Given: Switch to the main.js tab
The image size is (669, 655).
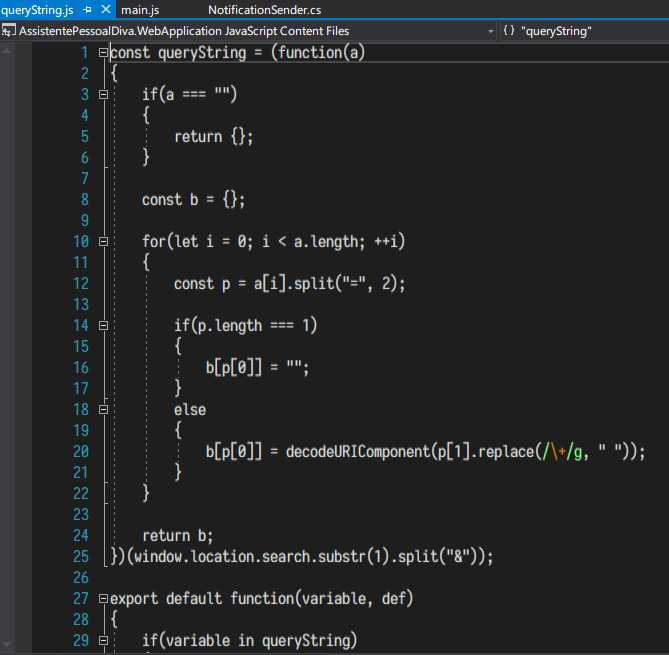Looking at the screenshot, I should click(x=140, y=10).
